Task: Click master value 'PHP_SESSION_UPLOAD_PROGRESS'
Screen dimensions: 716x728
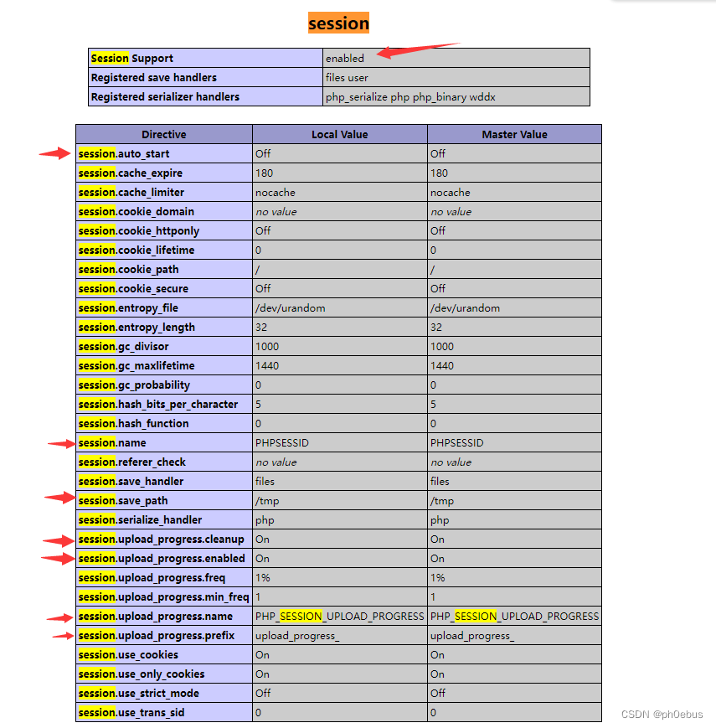Action: 515,616
